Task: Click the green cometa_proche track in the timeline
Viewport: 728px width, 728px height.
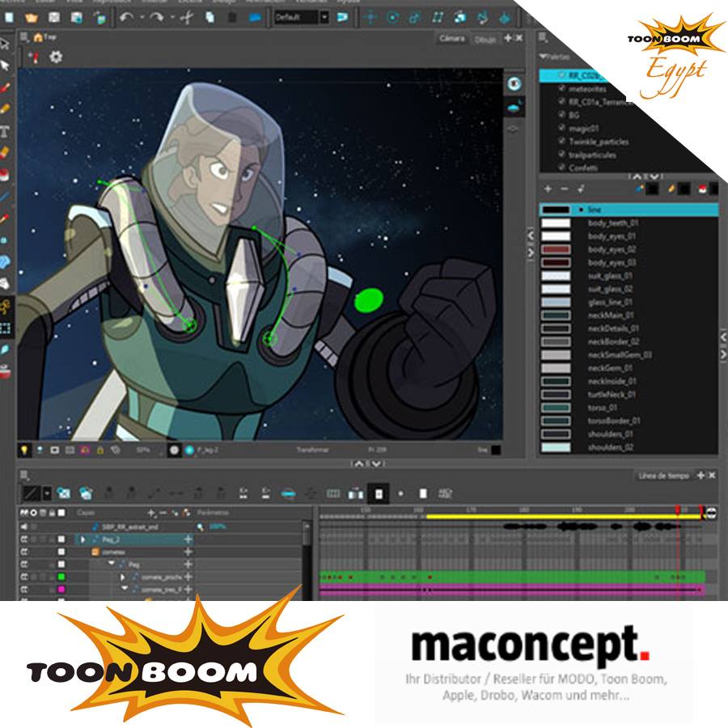Action: point(512,577)
